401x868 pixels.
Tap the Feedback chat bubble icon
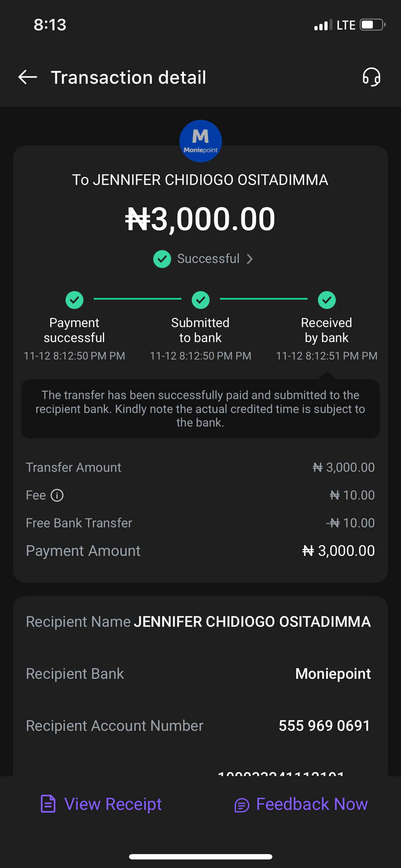(242, 805)
